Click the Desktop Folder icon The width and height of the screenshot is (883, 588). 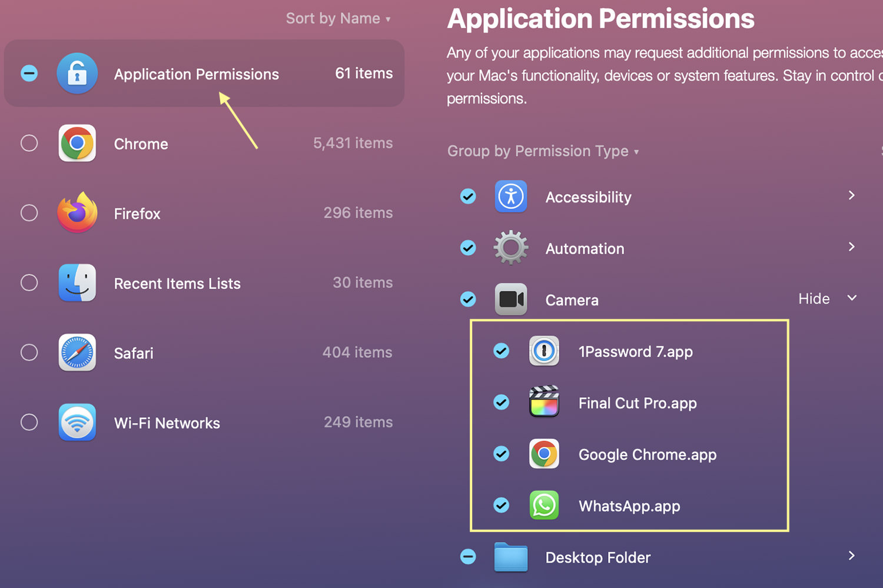click(x=511, y=557)
